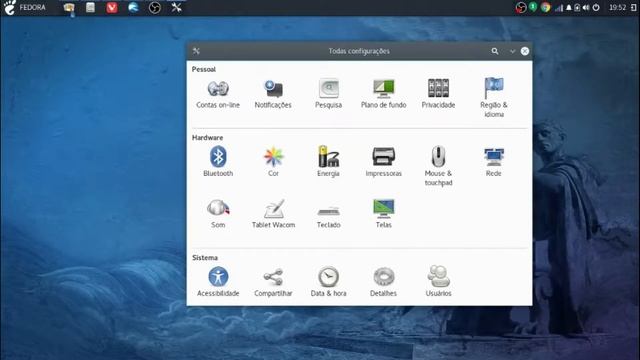Open Tablet Wacom settings

point(273,213)
